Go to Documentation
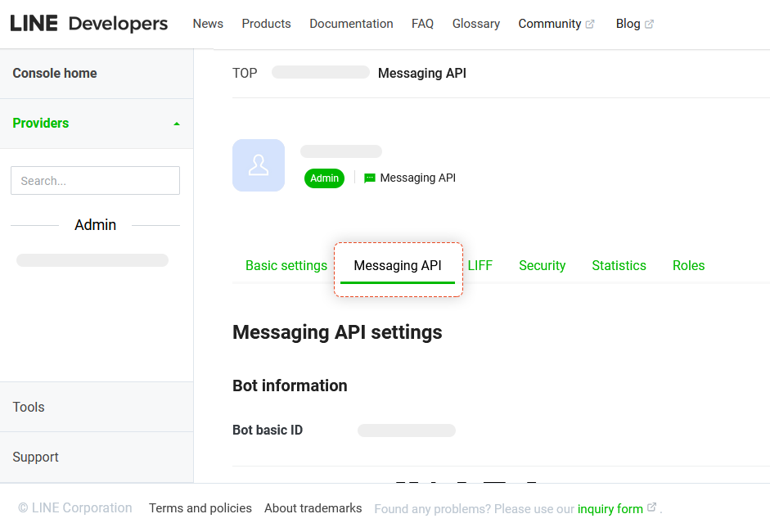This screenshot has width=770, height=532. click(351, 24)
